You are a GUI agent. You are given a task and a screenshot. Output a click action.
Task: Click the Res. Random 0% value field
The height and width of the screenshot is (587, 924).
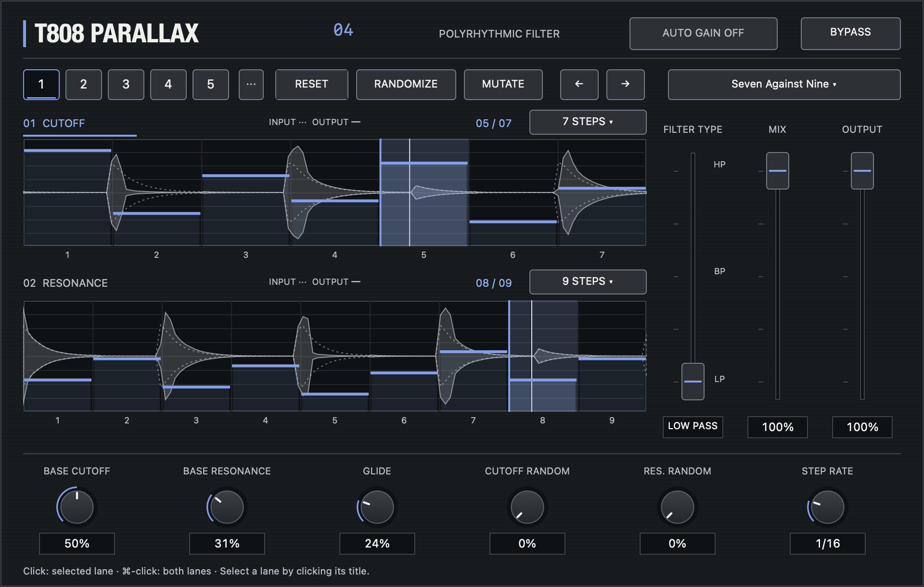678,544
